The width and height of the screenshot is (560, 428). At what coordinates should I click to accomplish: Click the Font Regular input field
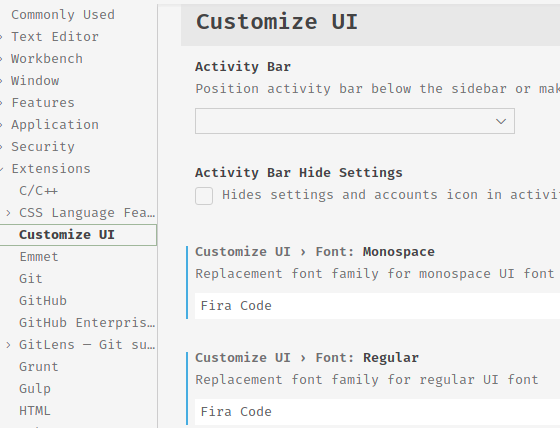(377, 412)
